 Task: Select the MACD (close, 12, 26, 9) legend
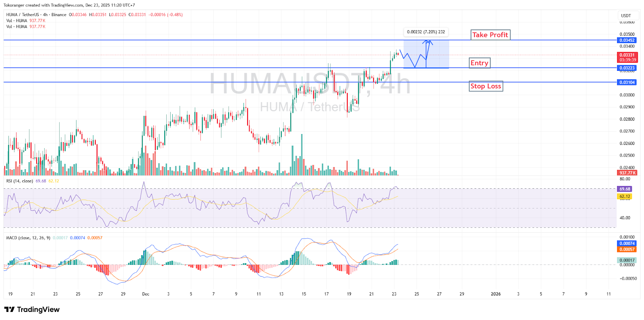pyautogui.click(x=28, y=238)
